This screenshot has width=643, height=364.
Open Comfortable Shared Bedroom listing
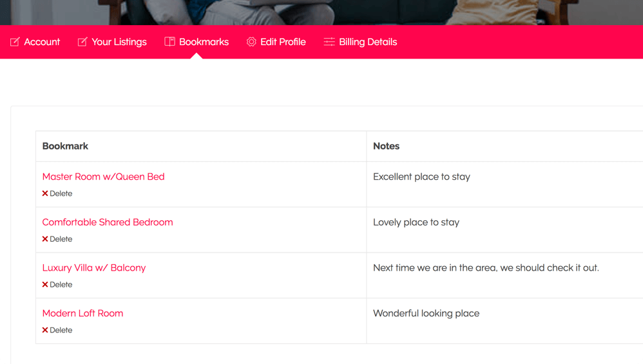point(108,222)
